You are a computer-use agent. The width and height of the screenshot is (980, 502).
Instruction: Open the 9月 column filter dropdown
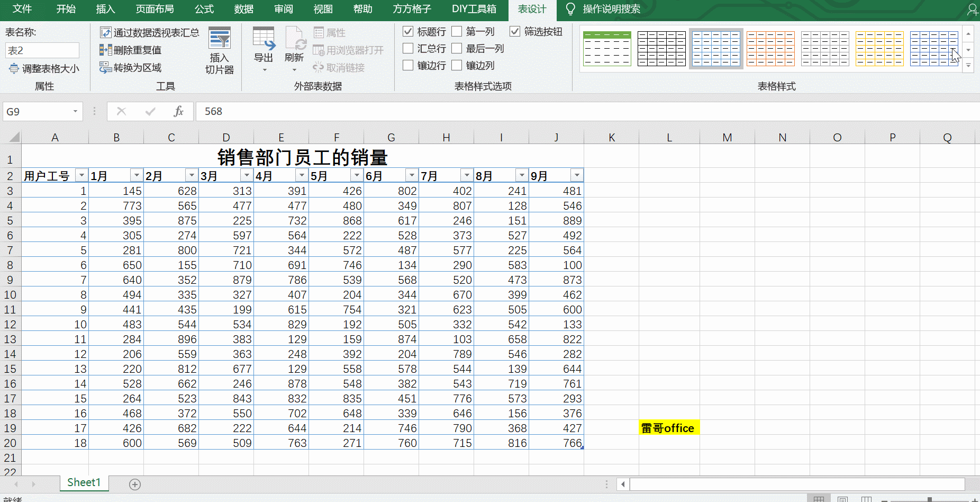tap(577, 175)
